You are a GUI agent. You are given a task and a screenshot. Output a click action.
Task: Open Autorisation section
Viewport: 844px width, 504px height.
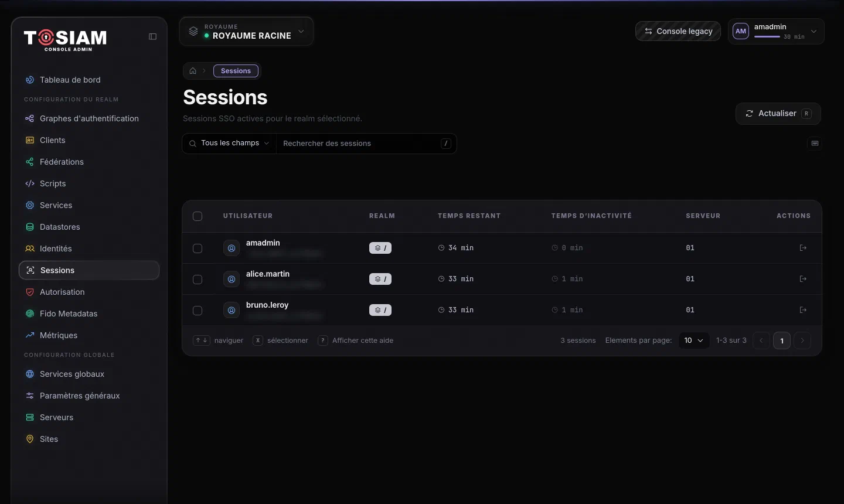[89, 292]
